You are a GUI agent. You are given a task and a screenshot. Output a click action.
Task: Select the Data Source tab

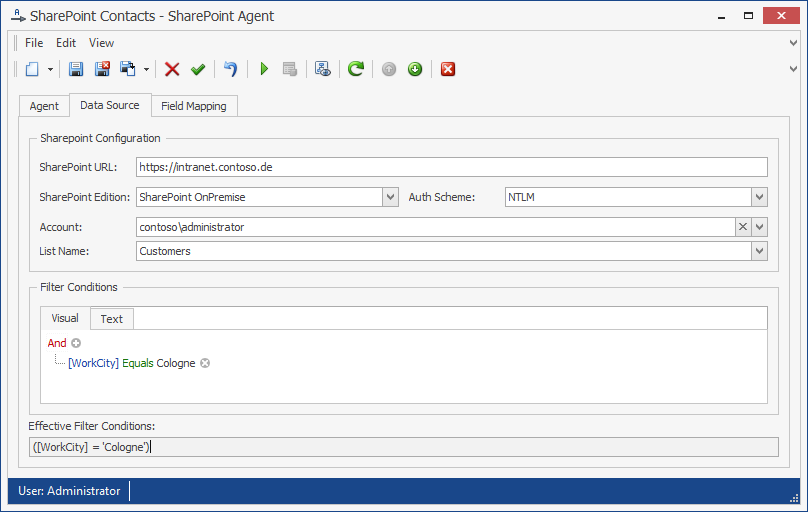pos(110,105)
